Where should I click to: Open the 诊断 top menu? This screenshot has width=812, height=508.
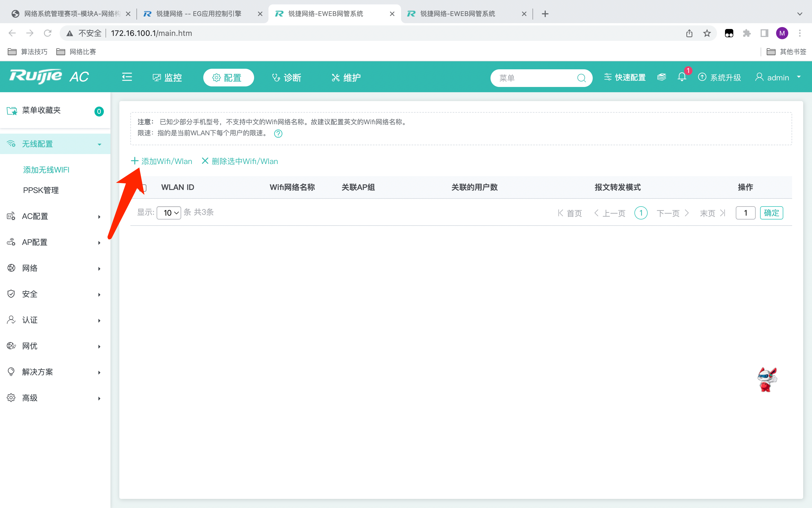[286, 78]
